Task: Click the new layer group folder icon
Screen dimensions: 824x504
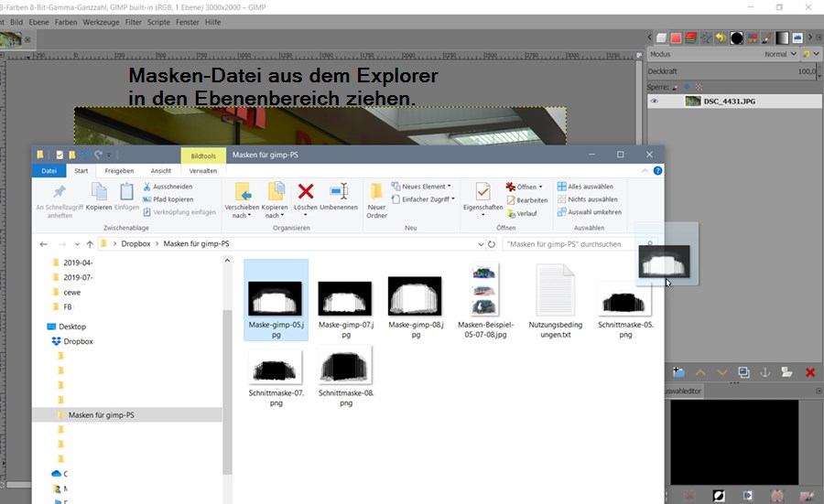Action: tap(678, 372)
